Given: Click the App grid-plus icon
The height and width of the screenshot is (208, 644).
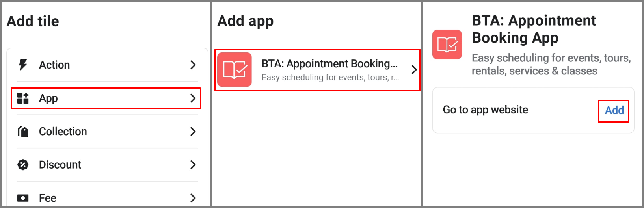Looking at the screenshot, I should point(23,98).
